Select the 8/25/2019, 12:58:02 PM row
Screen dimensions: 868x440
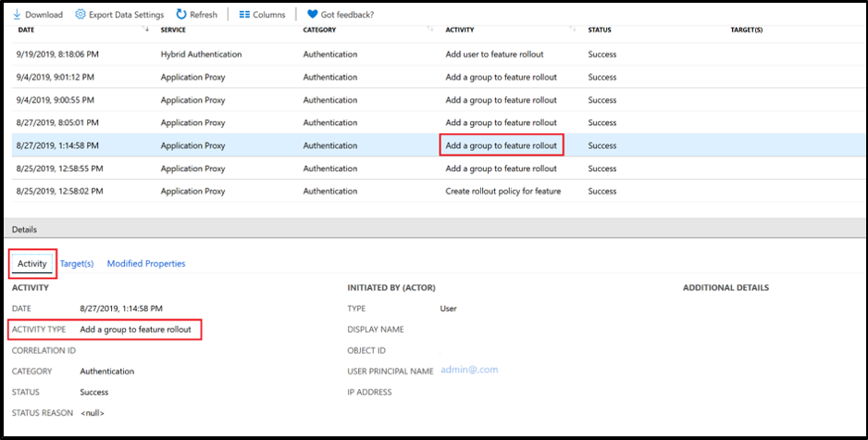(x=437, y=191)
